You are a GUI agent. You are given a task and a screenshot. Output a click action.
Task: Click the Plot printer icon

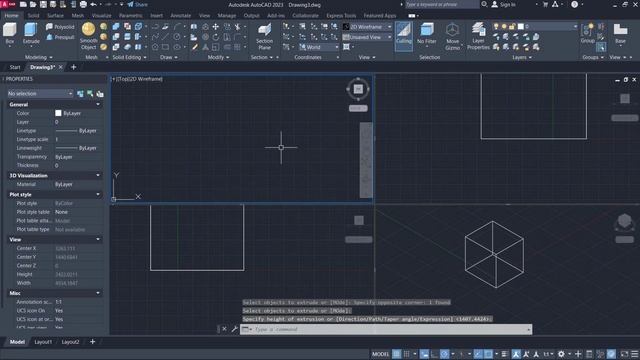(83, 4)
